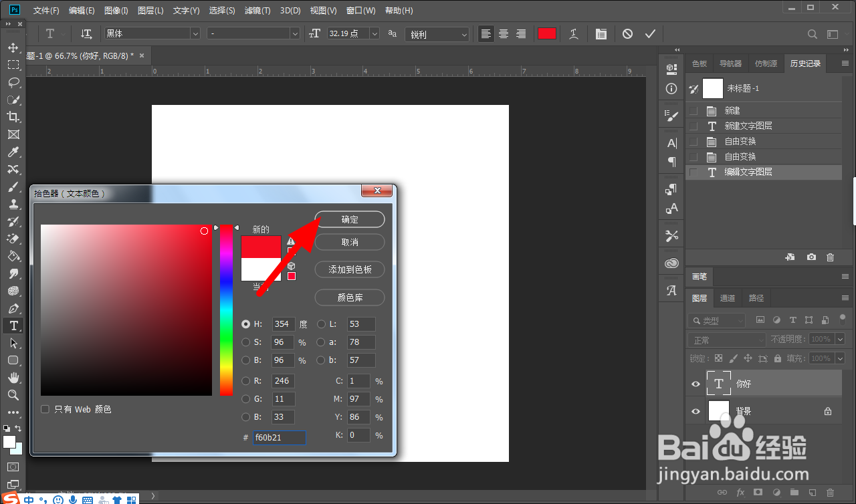The height and width of the screenshot is (504, 856).
Task: Toggle Character and Paragraph panels icon
Action: (x=601, y=33)
